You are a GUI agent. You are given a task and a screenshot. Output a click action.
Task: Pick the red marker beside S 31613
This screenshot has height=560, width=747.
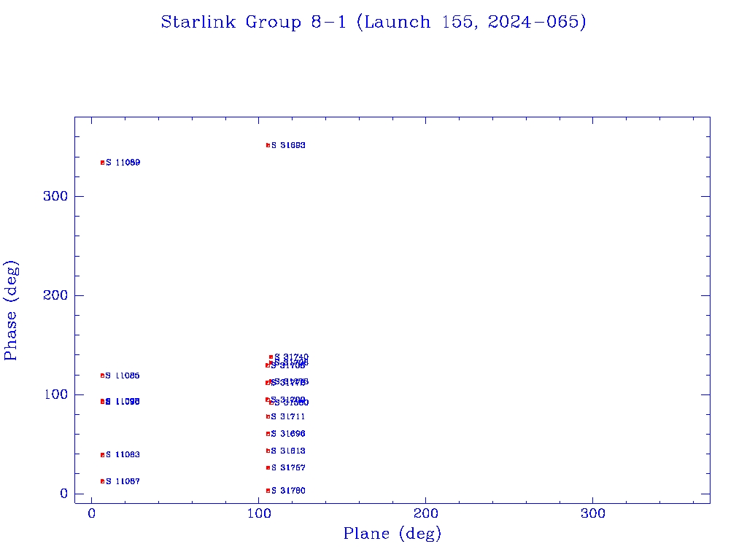click(x=268, y=451)
